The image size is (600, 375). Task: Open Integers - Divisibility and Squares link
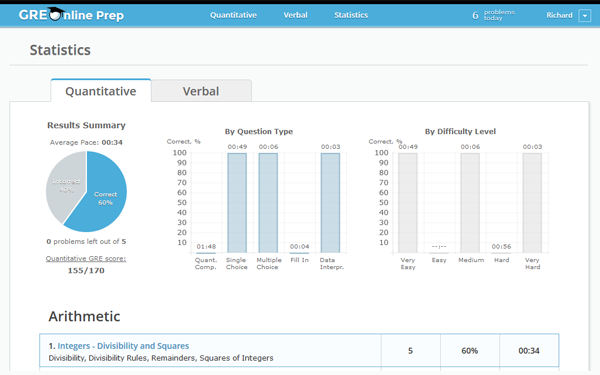click(x=123, y=346)
